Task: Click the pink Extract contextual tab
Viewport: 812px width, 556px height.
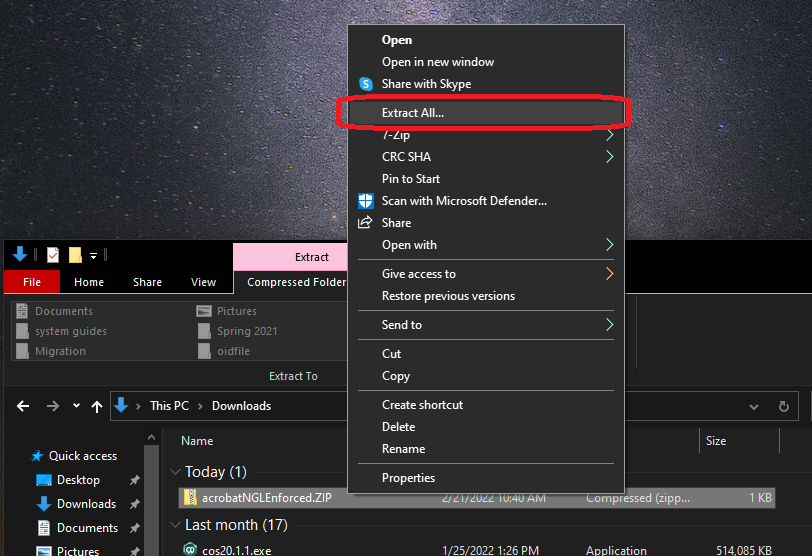Action: pyautogui.click(x=291, y=257)
